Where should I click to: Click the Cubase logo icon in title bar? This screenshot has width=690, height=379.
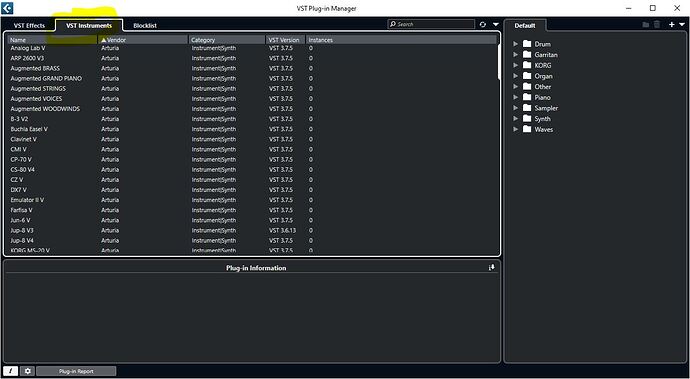7,8
